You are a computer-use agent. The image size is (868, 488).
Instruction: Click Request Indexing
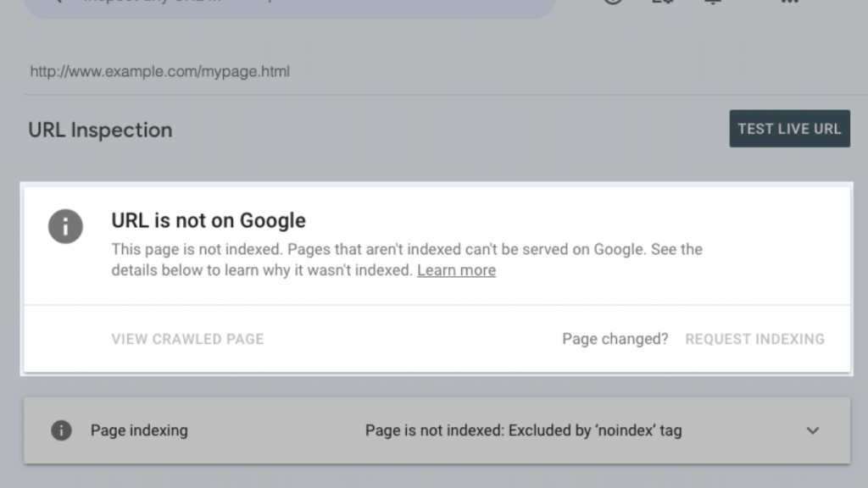(x=754, y=339)
